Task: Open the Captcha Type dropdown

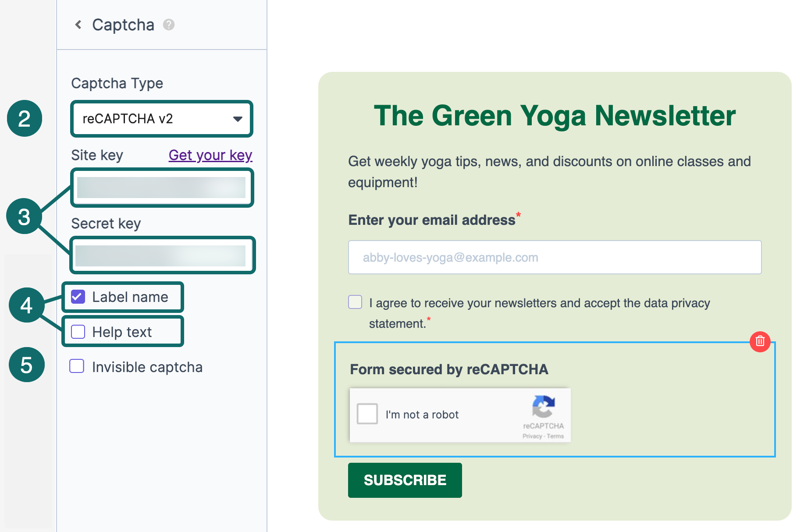Action: click(x=162, y=119)
